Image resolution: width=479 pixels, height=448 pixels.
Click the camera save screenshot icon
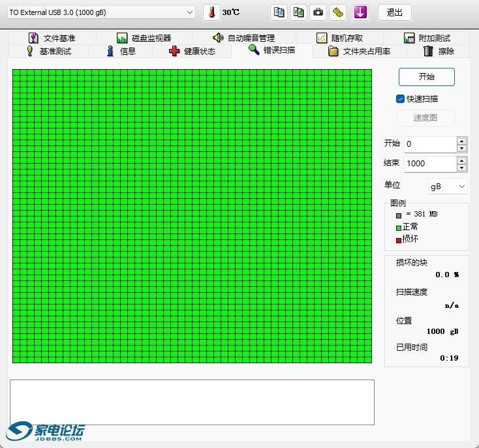coord(318,12)
